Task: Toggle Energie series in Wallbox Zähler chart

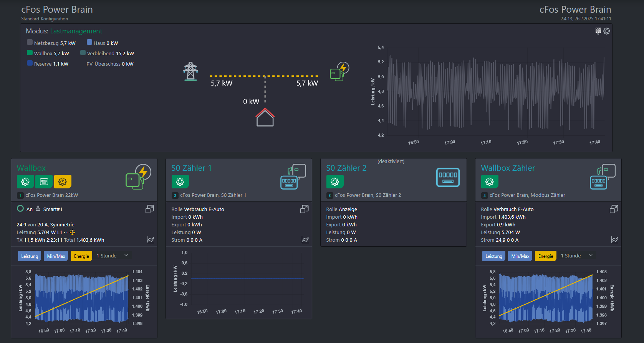Action: coord(546,256)
